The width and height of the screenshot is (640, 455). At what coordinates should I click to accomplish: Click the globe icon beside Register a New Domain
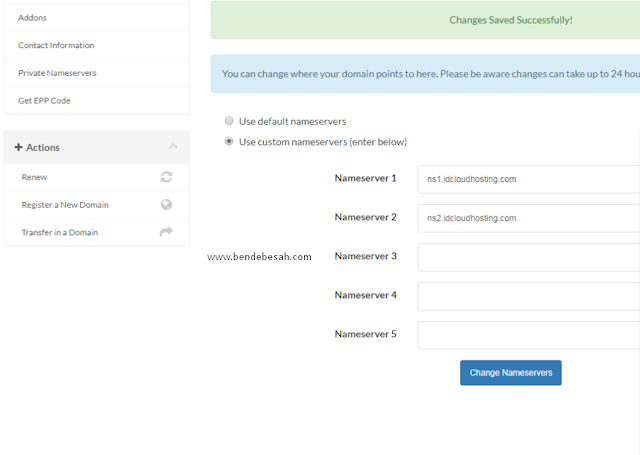(166, 205)
